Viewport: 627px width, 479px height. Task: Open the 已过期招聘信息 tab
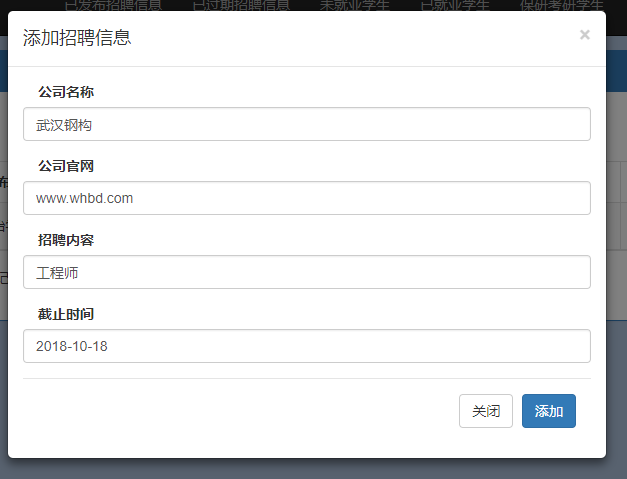tap(241, 4)
